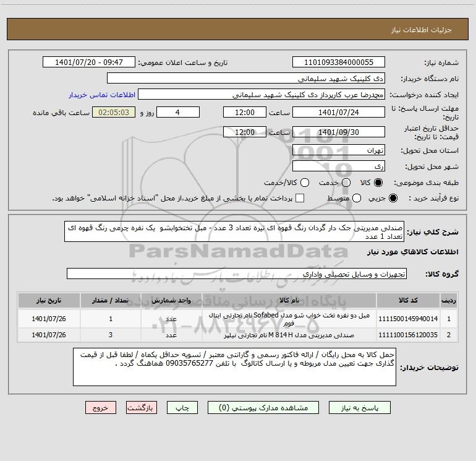Select the کالا radio button
The width and height of the screenshot is (476, 461).
tap(378, 183)
